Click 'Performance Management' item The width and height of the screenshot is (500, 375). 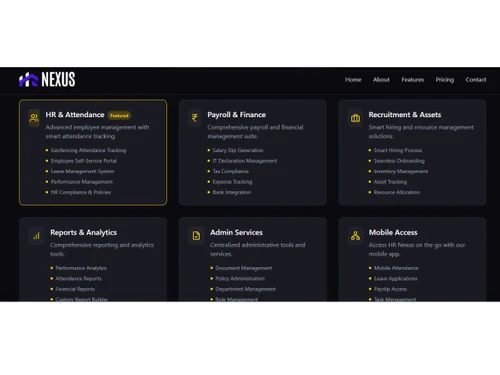[x=82, y=182]
